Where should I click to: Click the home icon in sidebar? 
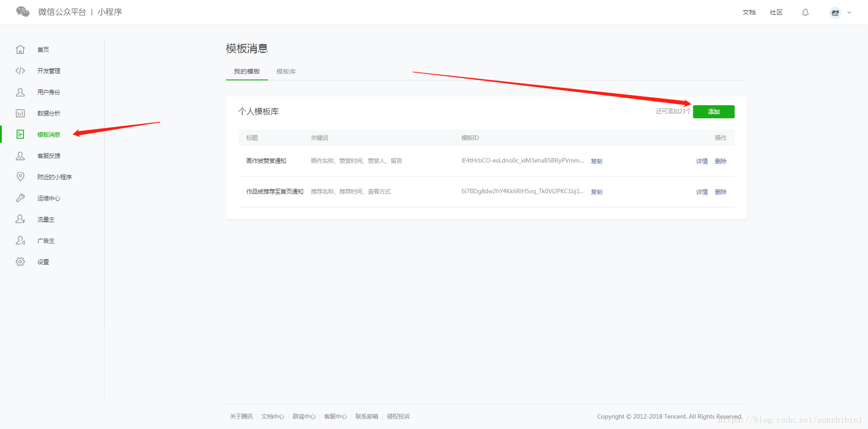coord(20,50)
